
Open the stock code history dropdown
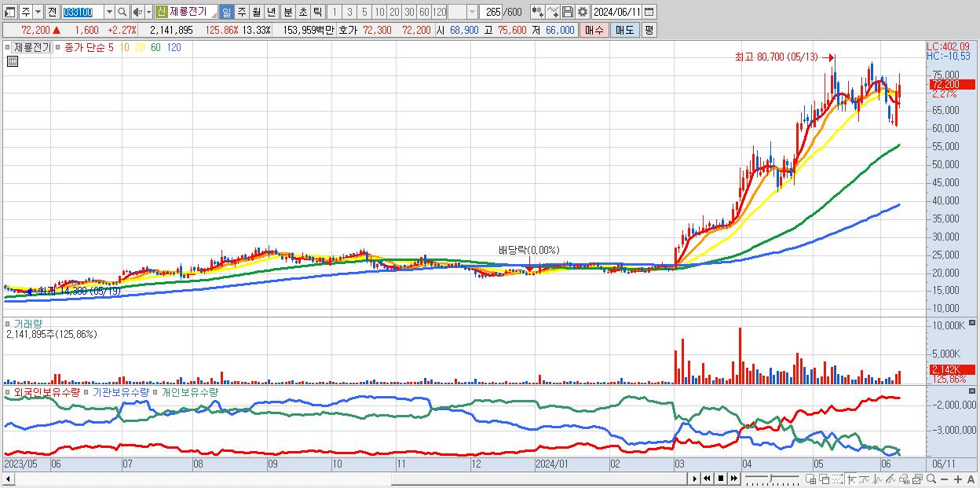pyautogui.click(x=109, y=12)
